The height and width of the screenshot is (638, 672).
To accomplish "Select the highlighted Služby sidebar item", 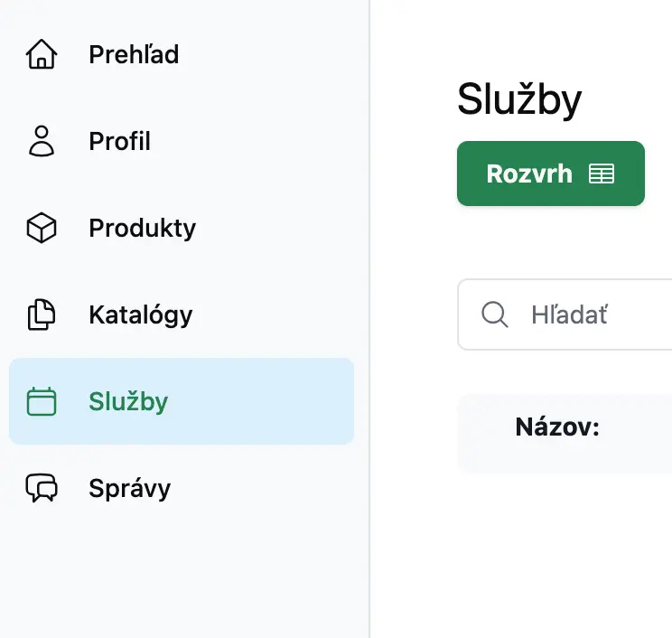I will (181, 401).
